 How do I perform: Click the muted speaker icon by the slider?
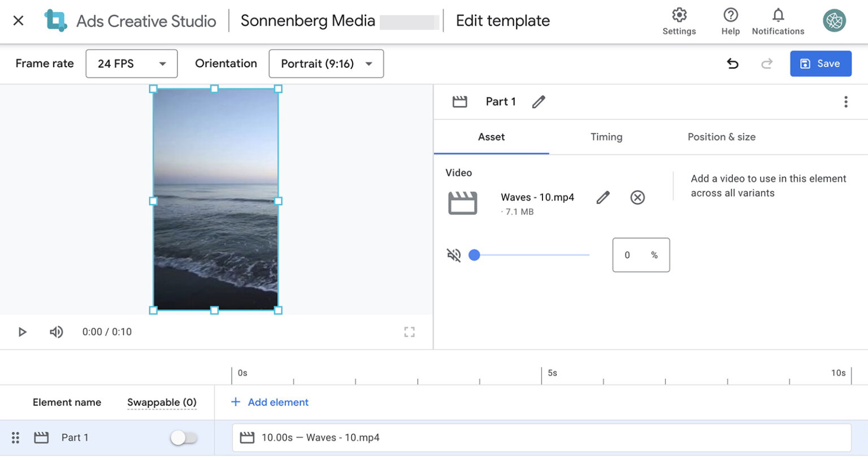(x=454, y=255)
